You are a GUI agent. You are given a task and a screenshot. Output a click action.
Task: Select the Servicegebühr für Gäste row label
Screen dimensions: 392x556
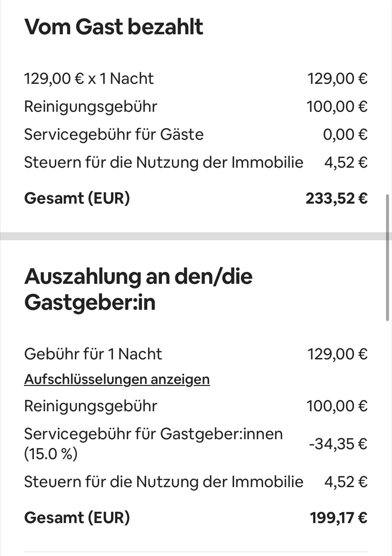point(114,134)
